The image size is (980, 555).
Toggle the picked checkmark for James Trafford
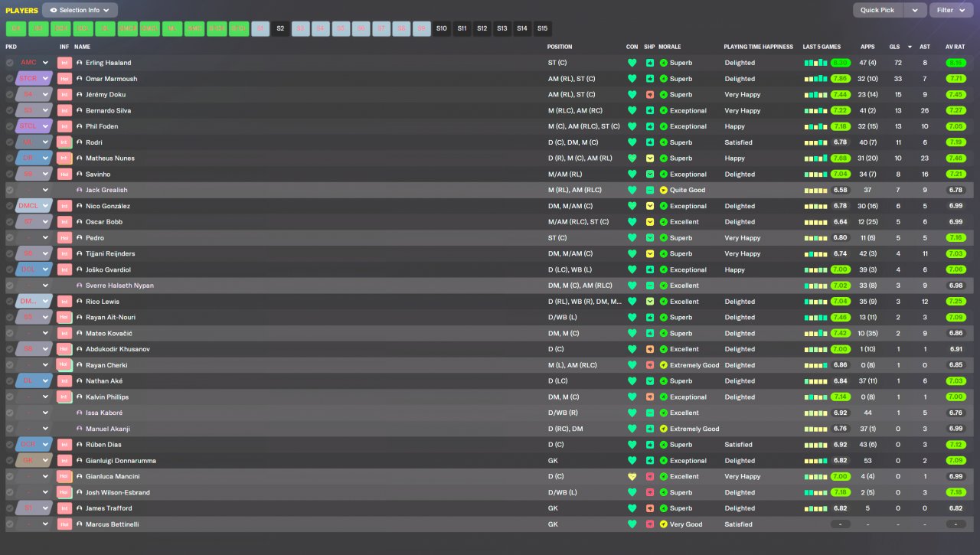[10, 508]
